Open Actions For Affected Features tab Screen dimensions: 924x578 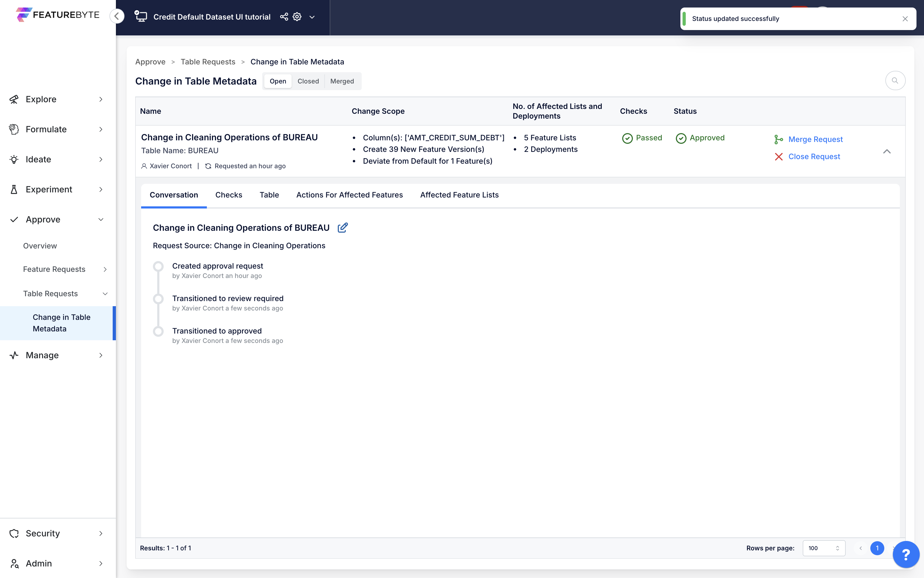click(x=349, y=195)
